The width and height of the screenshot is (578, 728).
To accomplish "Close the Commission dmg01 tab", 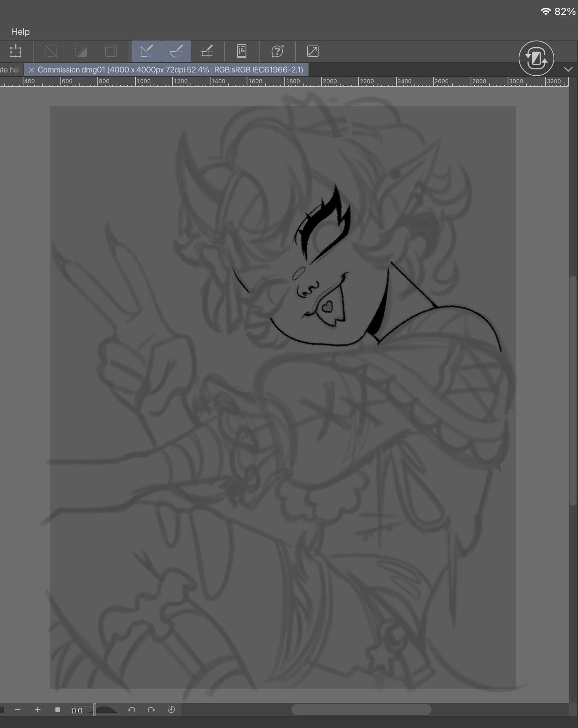I will 32,70.
